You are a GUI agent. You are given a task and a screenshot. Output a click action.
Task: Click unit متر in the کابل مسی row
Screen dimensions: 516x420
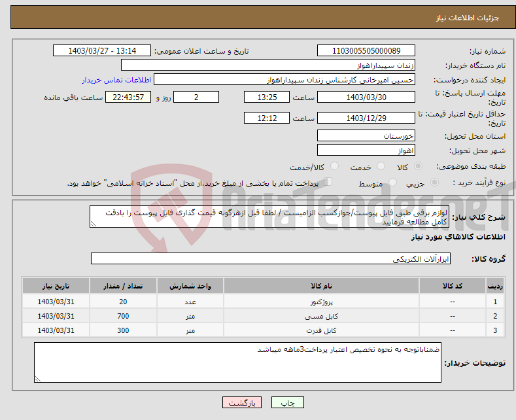[190, 316]
